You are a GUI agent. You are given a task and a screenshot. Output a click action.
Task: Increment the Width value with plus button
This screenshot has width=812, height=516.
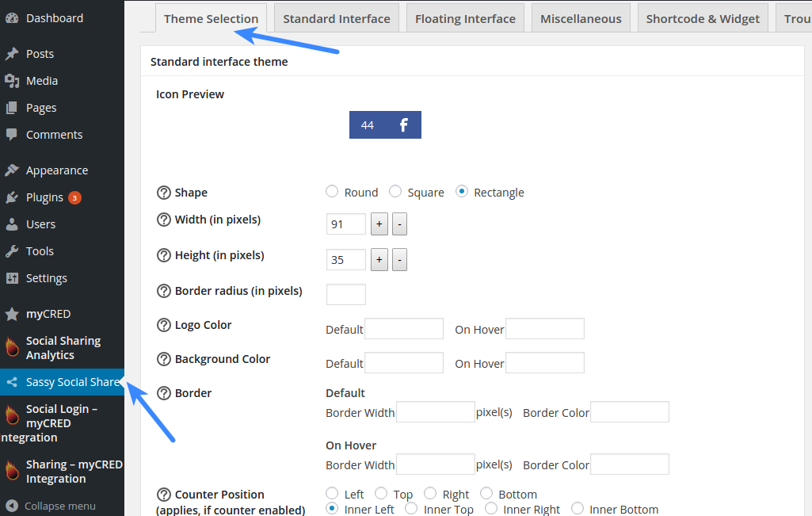[x=379, y=224]
